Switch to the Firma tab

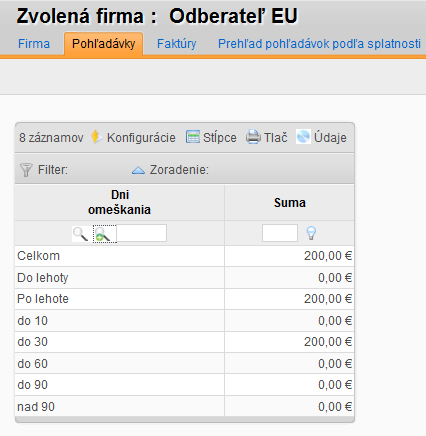[x=34, y=44]
